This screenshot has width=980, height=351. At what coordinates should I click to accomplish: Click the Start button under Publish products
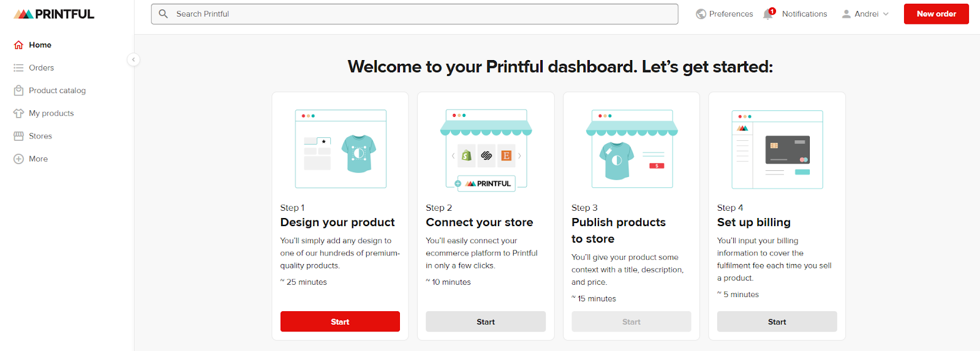click(x=631, y=322)
